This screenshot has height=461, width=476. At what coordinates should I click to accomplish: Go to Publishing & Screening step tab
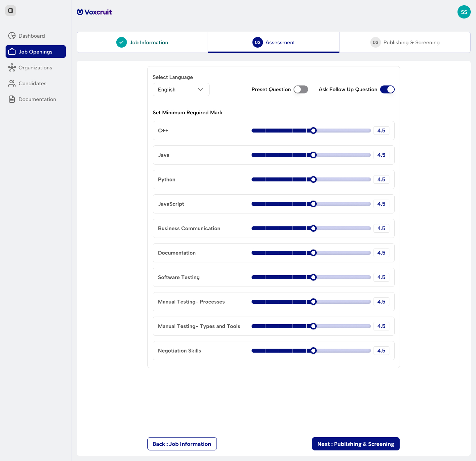[405, 42]
